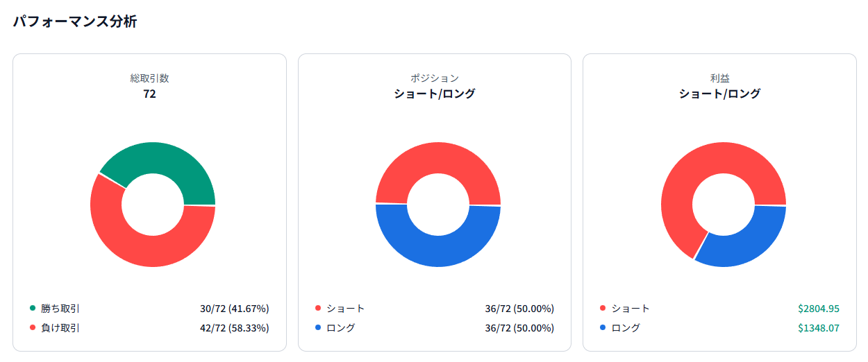Click red ショート legend dot in ポジション card
Viewport: 868px width, 362px height.
click(x=318, y=308)
